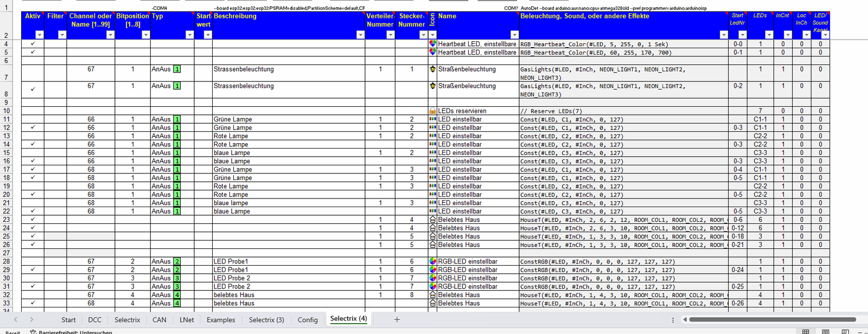Enable the Aktiv cell for row 7
The image size is (868, 334).
click(33, 73)
